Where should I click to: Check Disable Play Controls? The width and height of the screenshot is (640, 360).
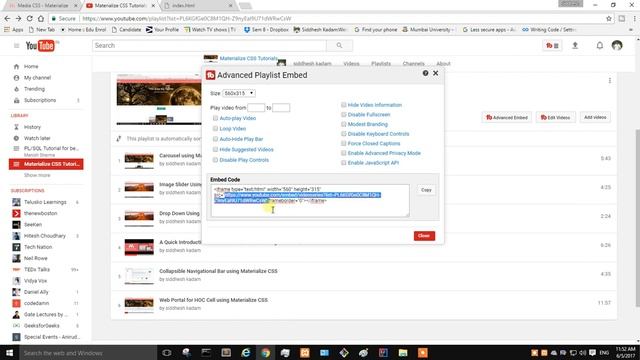click(x=216, y=160)
